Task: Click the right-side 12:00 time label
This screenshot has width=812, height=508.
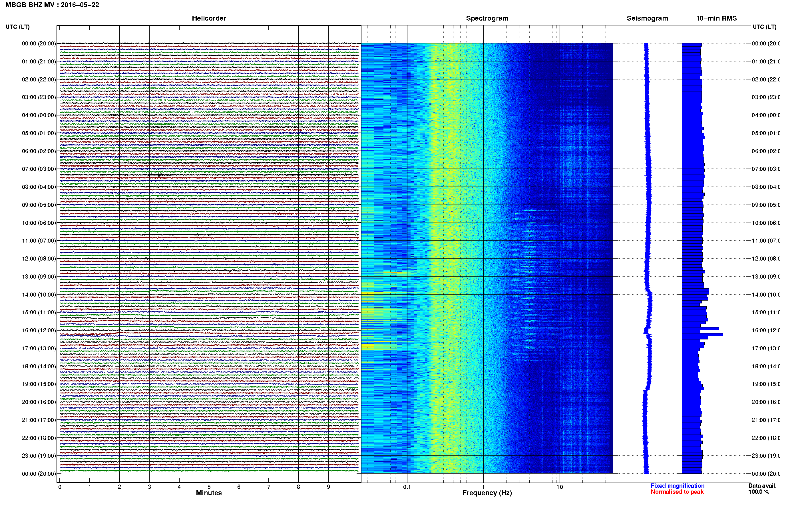Action: point(765,259)
